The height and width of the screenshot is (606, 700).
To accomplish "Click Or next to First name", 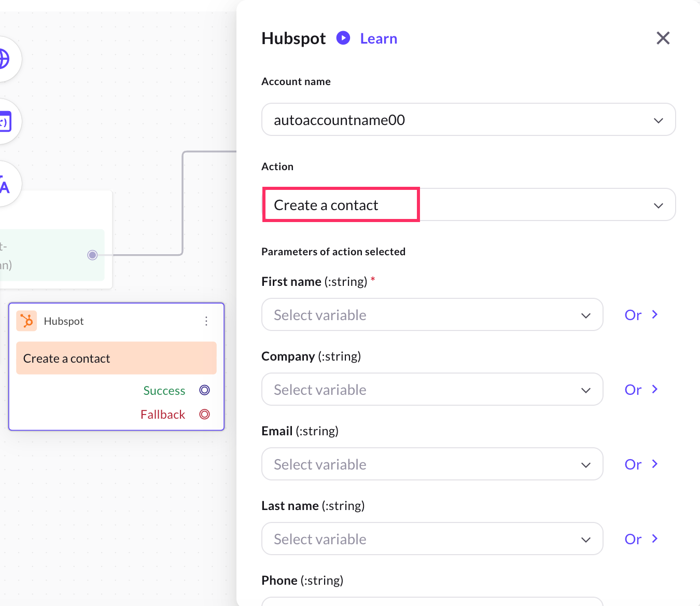I will point(641,315).
